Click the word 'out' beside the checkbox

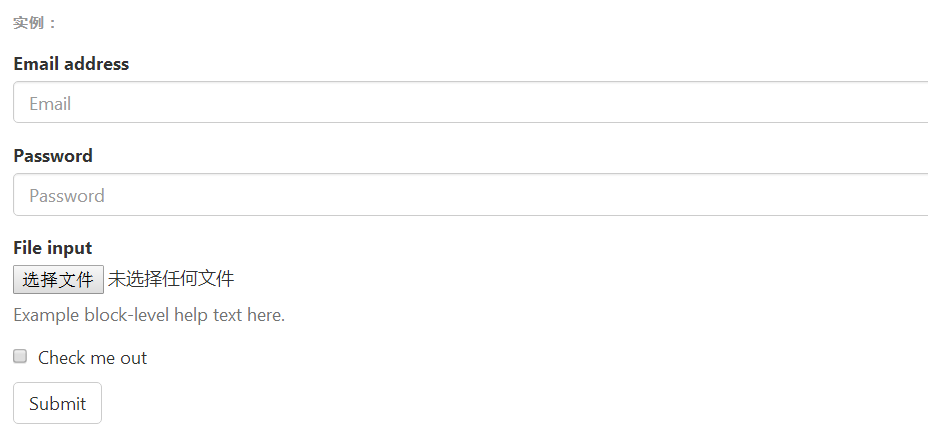[x=134, y=358]
